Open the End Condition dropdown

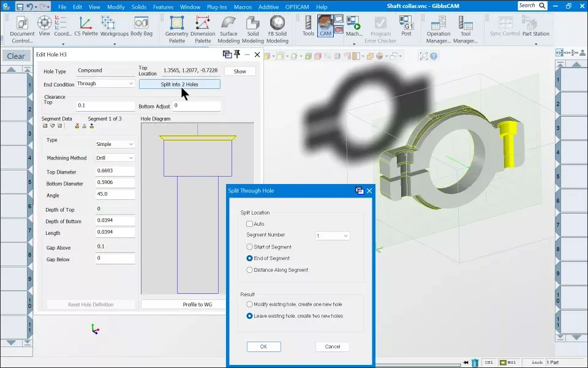[105, 83]
